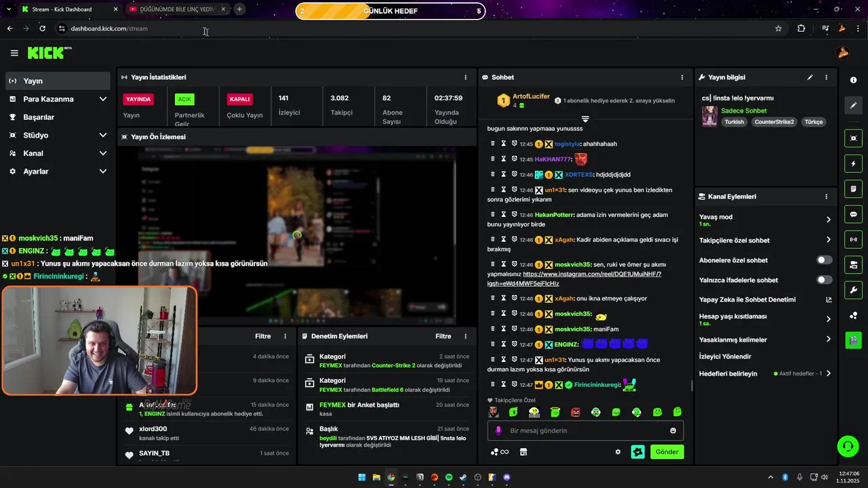Click İzleyici Yönlendir option
Screen dimensions: 868x488
click(725, 357)
